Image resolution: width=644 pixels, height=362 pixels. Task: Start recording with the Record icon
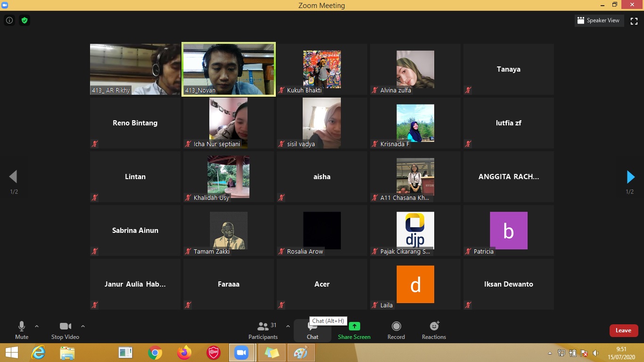click(396, 326)
